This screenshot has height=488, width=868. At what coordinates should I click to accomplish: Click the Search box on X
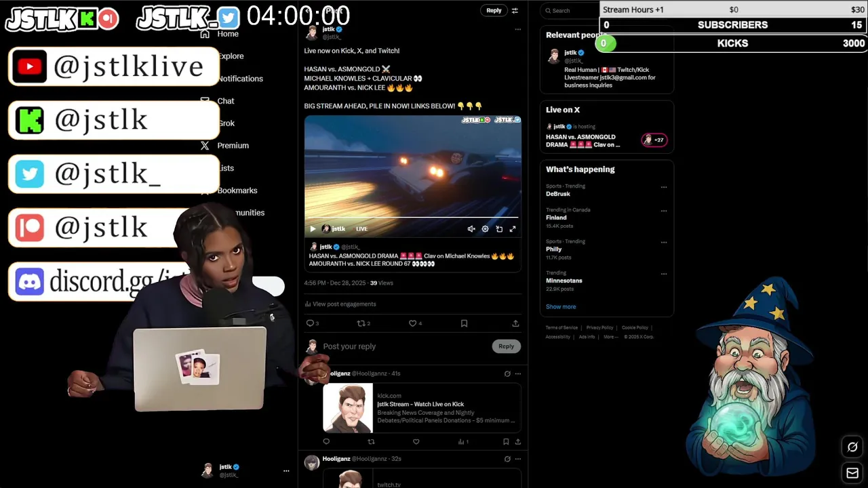pyautogui.click(x=570, y=10)
